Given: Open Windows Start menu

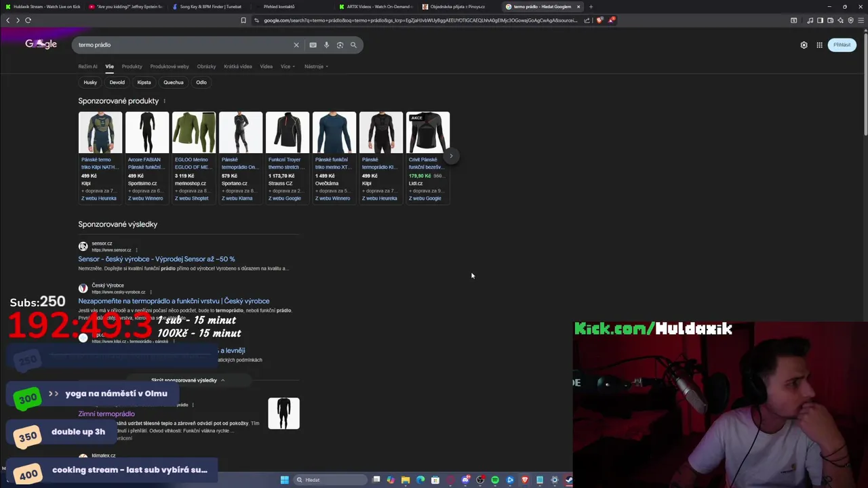Looking at the screenshot, I should point(285,480).
